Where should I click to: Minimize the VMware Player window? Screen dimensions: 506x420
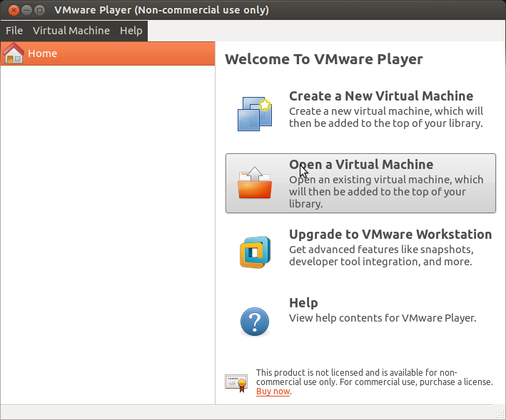pos(25,10)
